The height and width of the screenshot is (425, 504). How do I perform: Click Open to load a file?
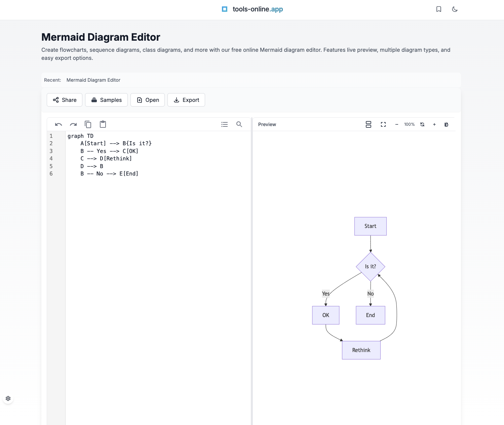[x=148, y=100]
